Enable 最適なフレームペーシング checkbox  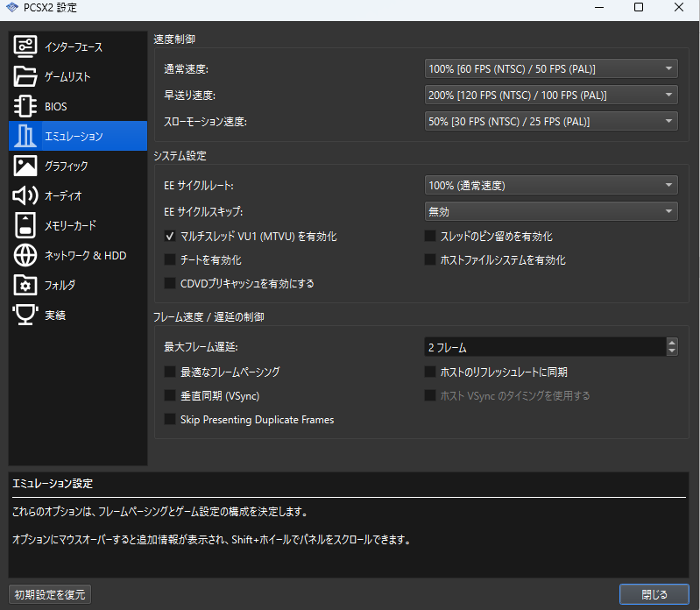170,372
